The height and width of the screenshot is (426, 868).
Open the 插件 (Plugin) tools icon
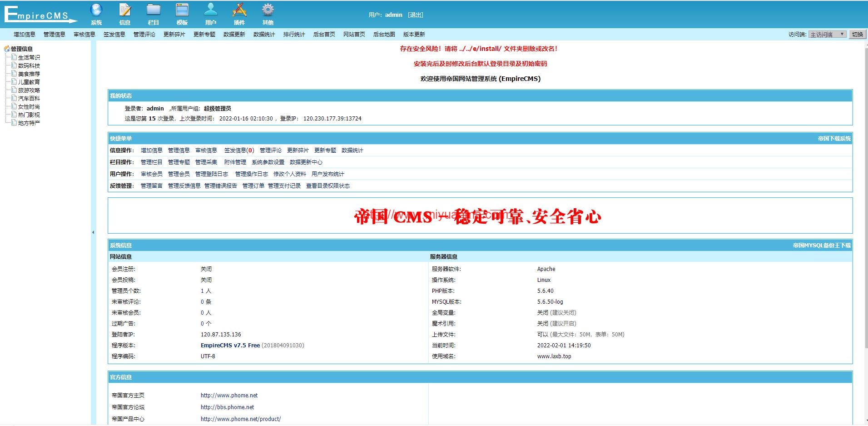pos(239,10)
